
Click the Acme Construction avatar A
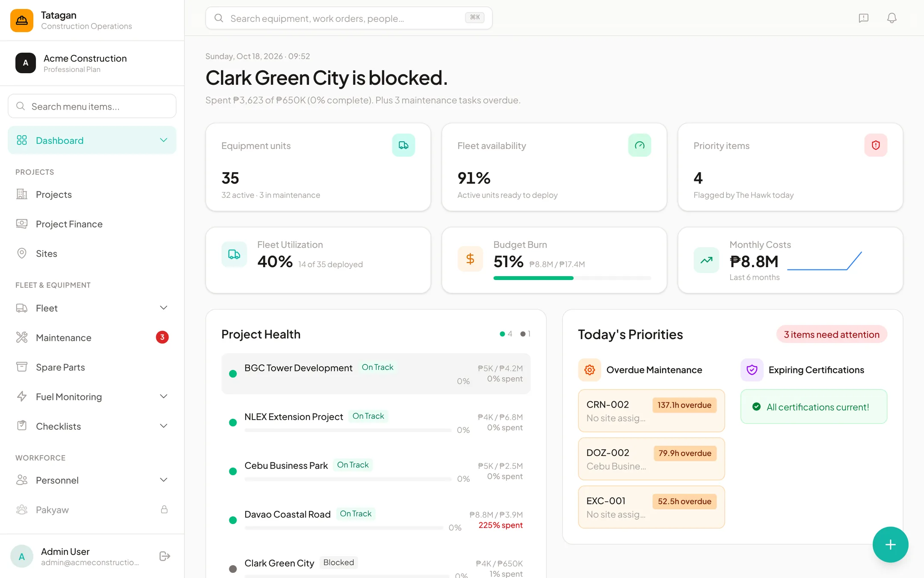26,63
